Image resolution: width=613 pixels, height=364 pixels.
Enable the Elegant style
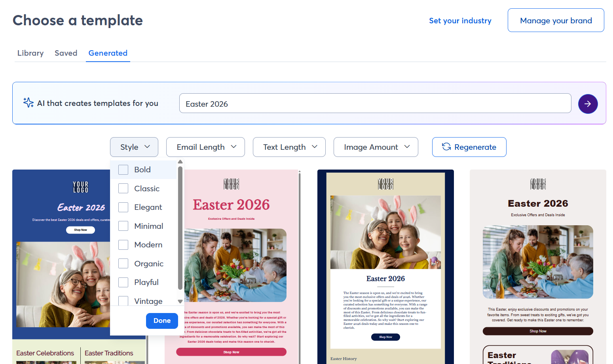point(123,207)
